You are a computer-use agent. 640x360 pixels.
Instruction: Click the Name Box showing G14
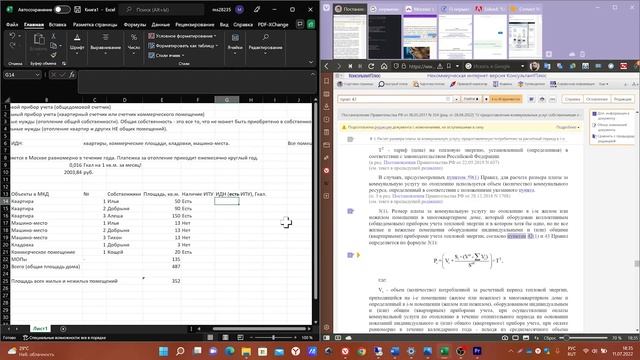(x=22, y=75)
